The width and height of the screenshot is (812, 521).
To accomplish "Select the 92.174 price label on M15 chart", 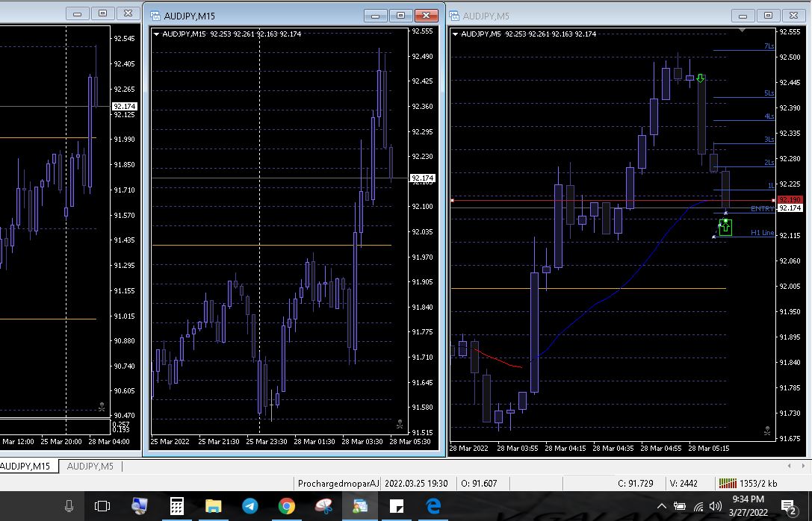I will 422,178.
